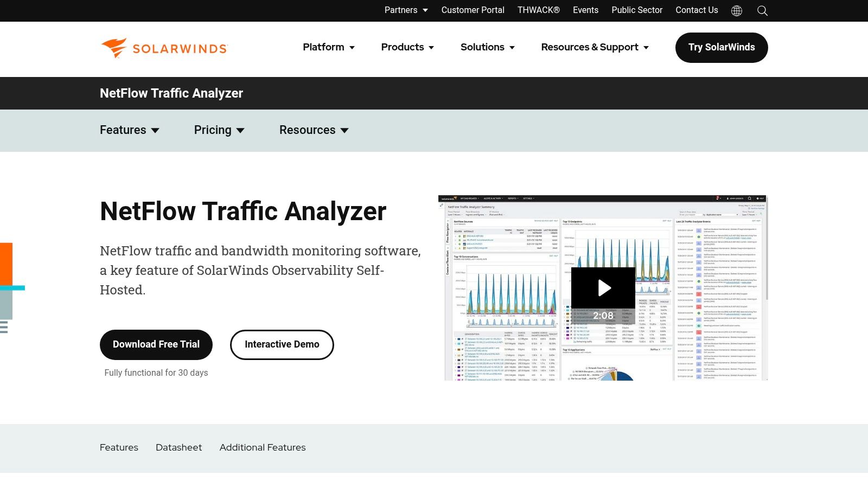
Task: Expand the Features dropdown
Action: [129, 130]
